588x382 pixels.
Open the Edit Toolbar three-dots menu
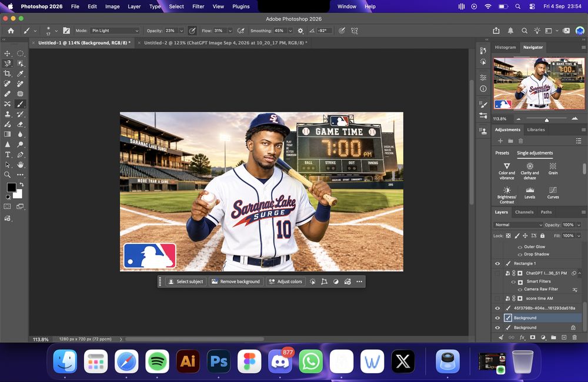[x=20, y=175]
